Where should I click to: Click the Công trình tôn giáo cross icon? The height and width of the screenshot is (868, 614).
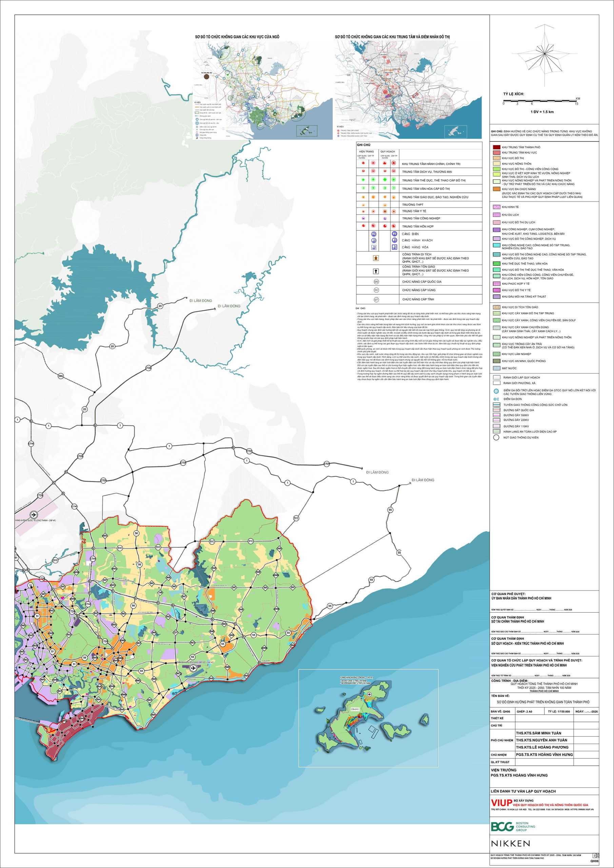(376, 271)
